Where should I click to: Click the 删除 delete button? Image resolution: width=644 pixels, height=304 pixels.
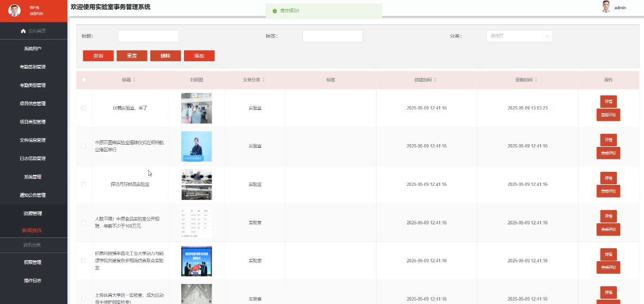[x=165, y=56]
